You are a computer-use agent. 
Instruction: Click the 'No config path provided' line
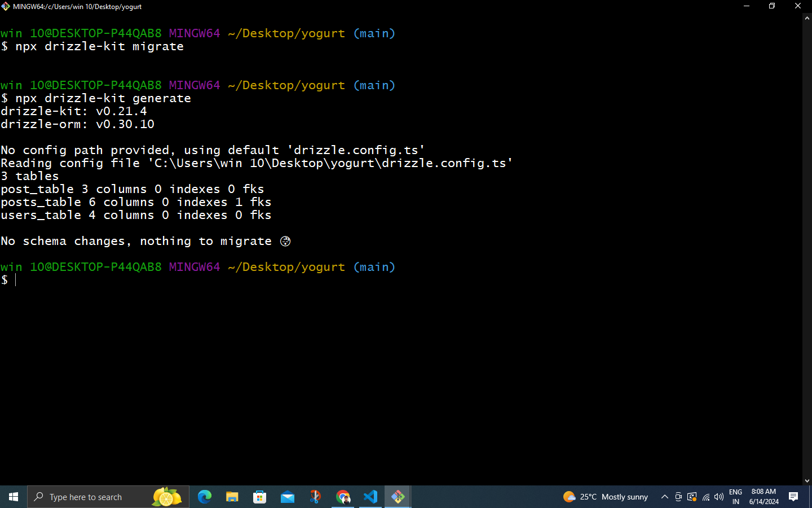click(213, 150)
